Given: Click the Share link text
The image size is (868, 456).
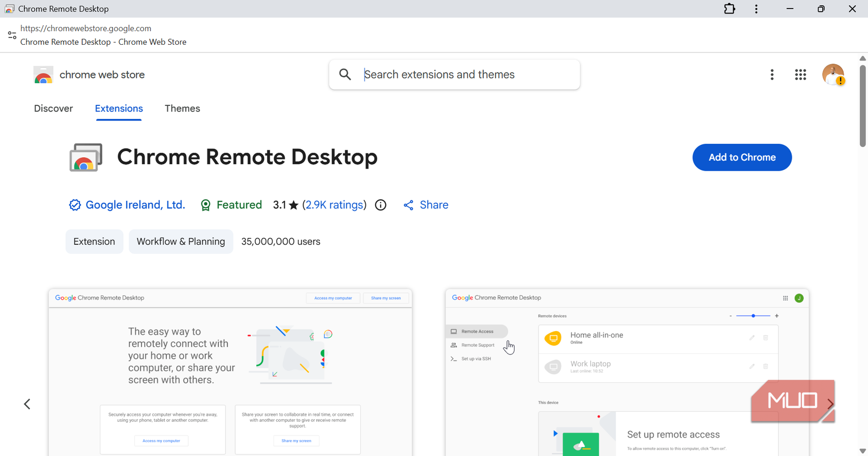Looking at the screenshot, I should tap(434, 205).
